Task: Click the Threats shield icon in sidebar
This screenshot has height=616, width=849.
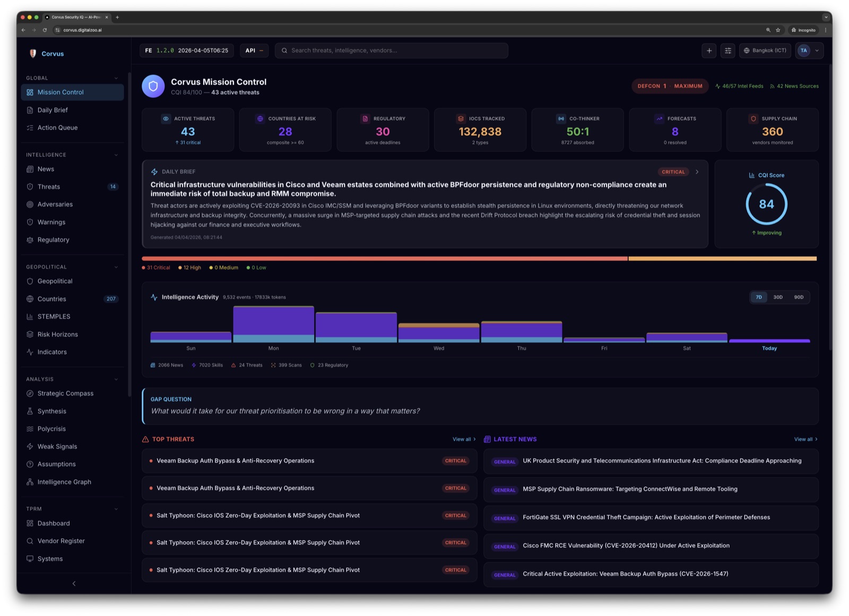Action: click(x=30, y=187)
